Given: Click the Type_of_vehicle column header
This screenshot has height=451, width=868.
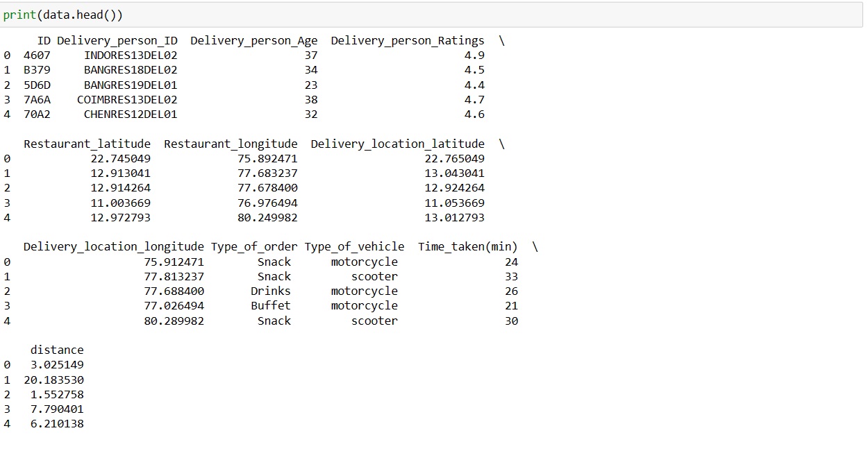Looking at the screenshot, I should tap(354, 247).
